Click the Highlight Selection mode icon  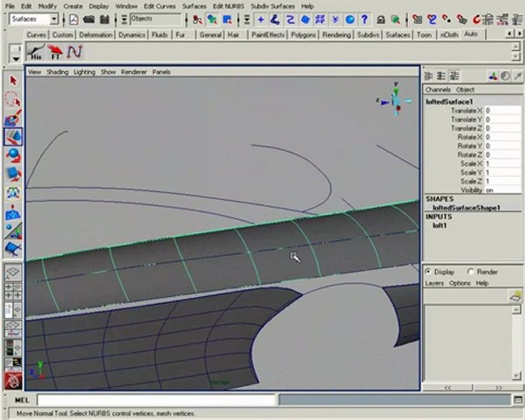point(395,20)
